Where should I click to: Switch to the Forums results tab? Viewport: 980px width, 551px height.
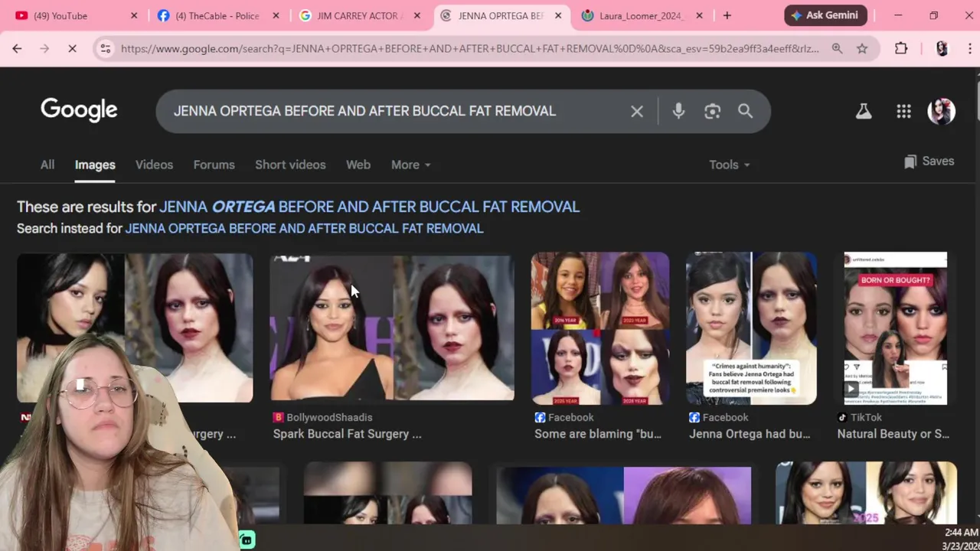[x=214, y=165]
